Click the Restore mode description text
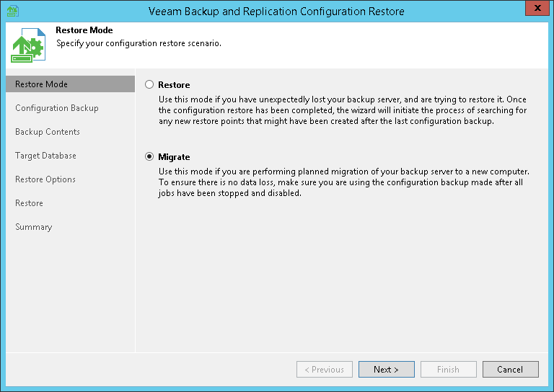This screenshot has height=392, width=554. [343, 110]
